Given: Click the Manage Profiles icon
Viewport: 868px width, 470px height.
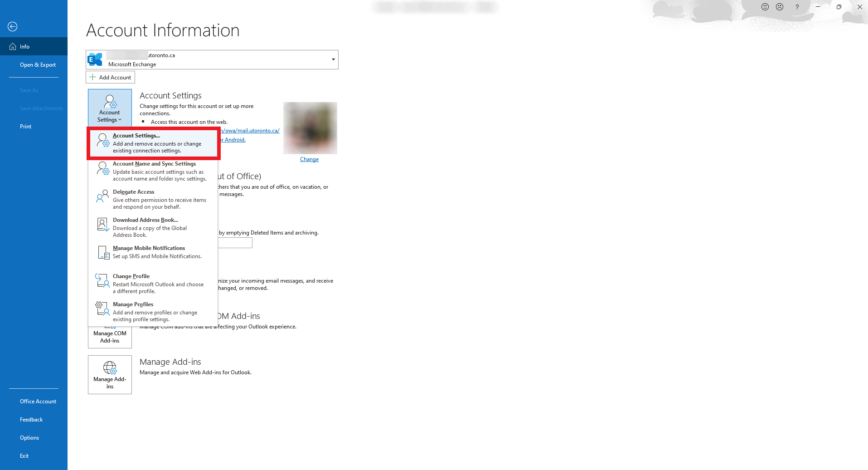Looking at the screenshot, I should click(x=102, y=308).
